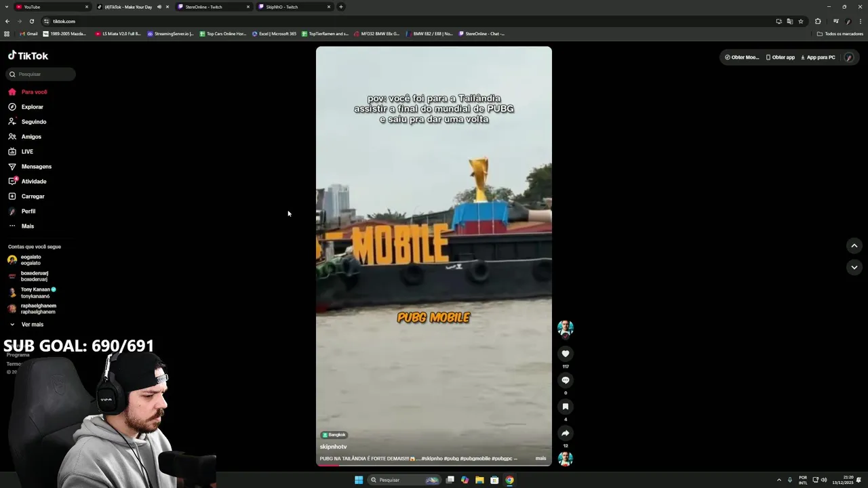The image size is (868, 488).
Task: Click 'Obter app' button
Action: coord(781,58)
